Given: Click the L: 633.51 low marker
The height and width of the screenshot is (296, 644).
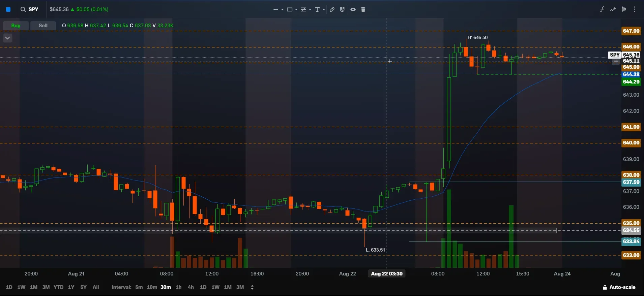Looking at the screenshot, I should [375, 250].
